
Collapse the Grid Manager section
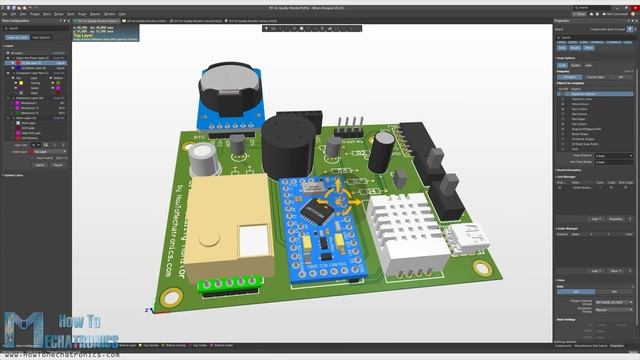coord(556,177)
